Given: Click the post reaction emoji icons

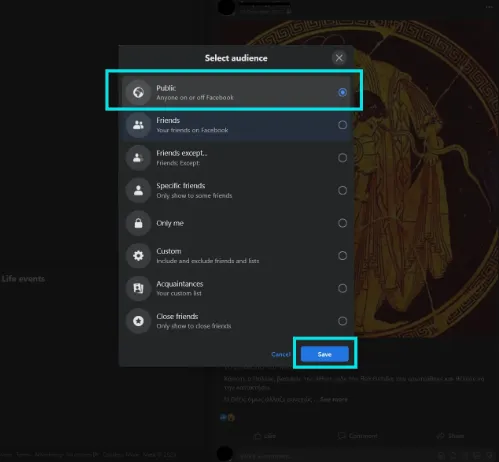Looking at the screenshot, I should point(228,417).
